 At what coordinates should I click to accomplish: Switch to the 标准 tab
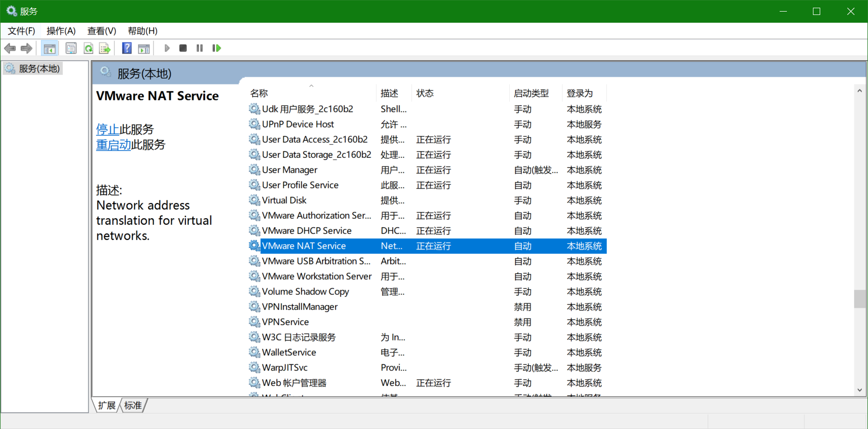133,405
